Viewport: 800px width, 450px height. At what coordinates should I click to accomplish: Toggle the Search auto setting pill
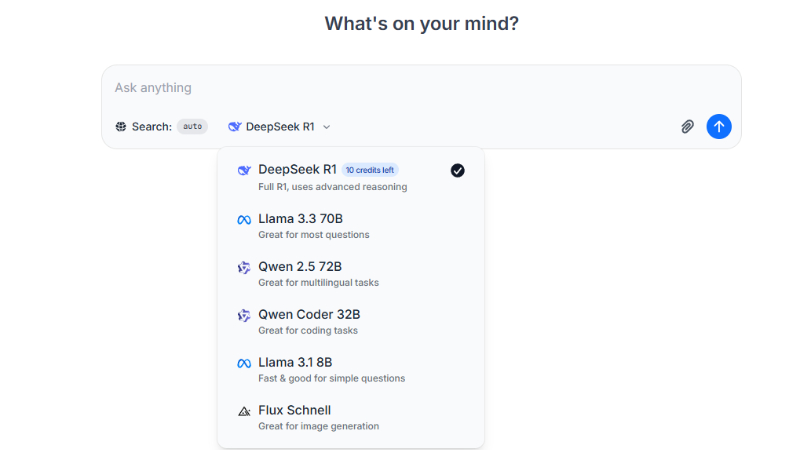click(192, 127)
